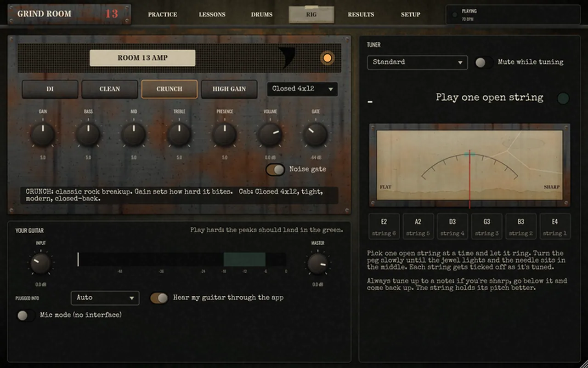Click the tuner needle gauge
This screenshot has height=368, width=588.
tap(469, 165)
